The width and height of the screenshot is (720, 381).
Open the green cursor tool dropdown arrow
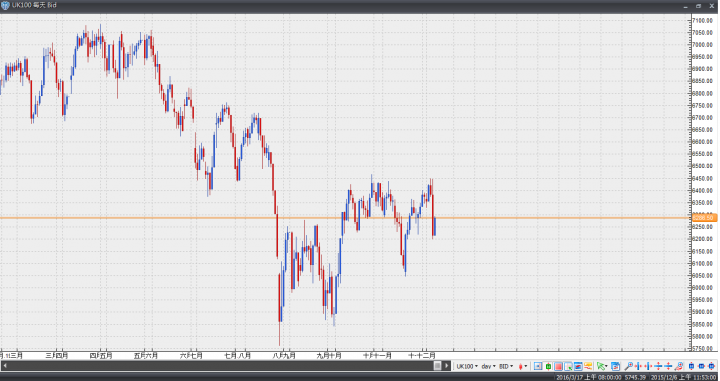607,366
